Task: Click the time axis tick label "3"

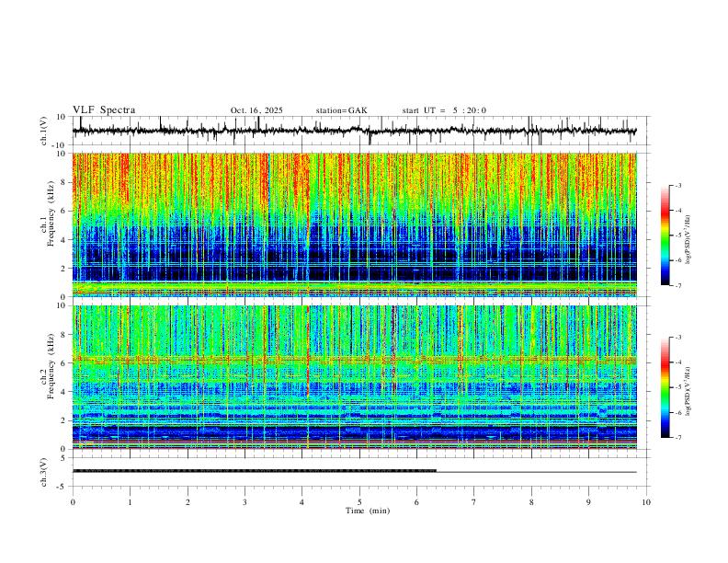Action: coord(245,502)
